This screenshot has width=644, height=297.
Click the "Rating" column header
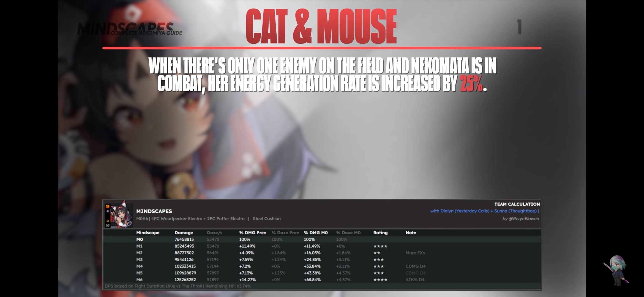(x=380, y=233)
